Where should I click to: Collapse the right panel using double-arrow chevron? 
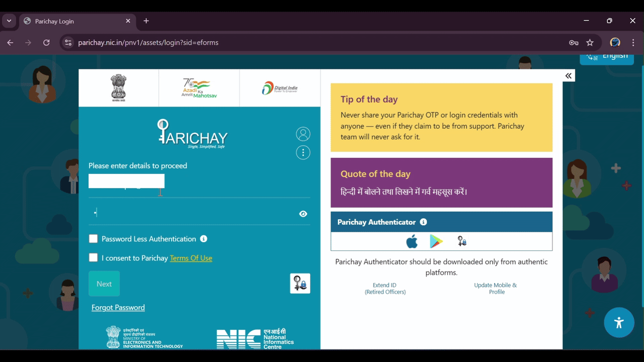pos(568,75)
